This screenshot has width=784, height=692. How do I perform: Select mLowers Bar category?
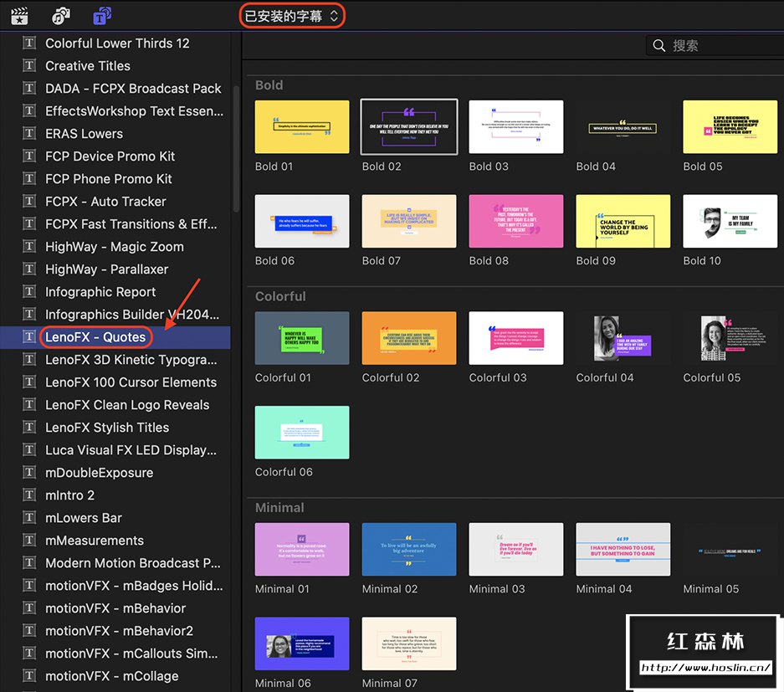(x=115, y=518)
